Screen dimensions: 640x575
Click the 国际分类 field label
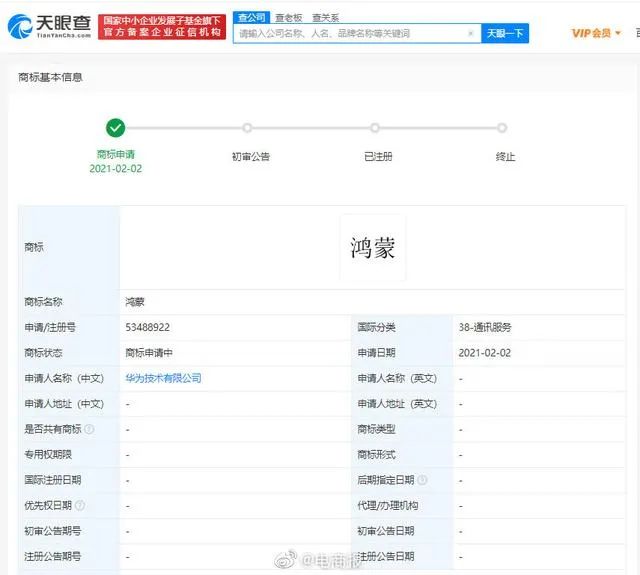[x=376, y=327]
